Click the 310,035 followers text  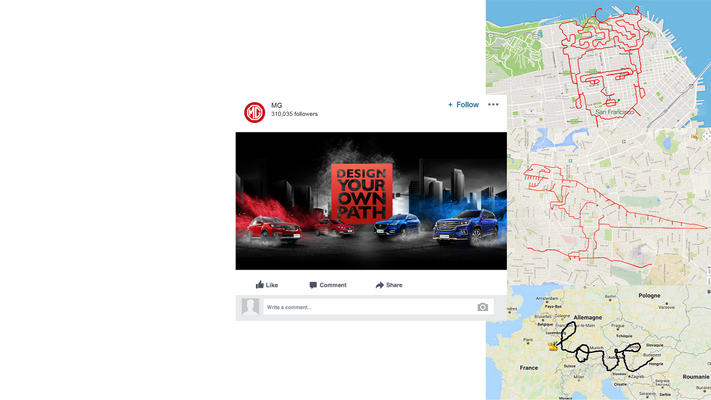[294, 114]
